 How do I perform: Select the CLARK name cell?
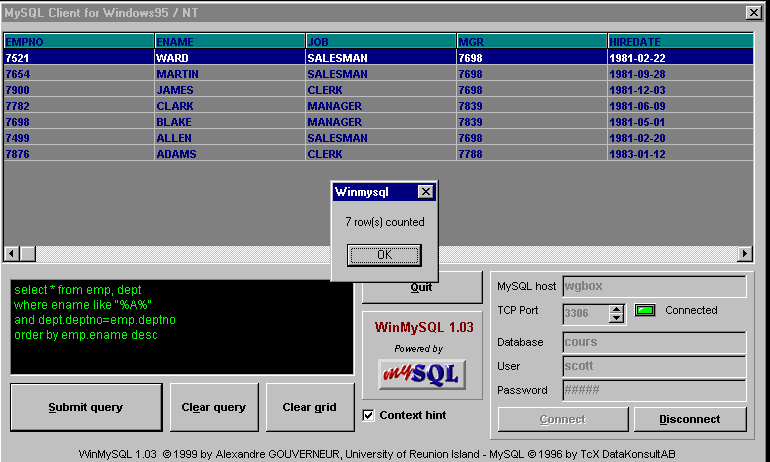tap(230, 106)
